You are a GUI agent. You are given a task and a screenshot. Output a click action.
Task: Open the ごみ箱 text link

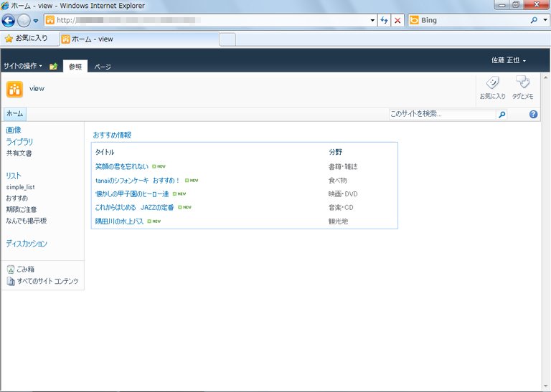click(26, 269)
